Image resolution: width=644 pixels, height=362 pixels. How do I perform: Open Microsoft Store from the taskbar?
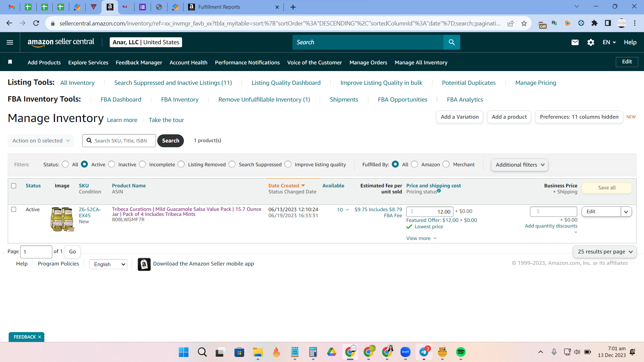(239, 352)
